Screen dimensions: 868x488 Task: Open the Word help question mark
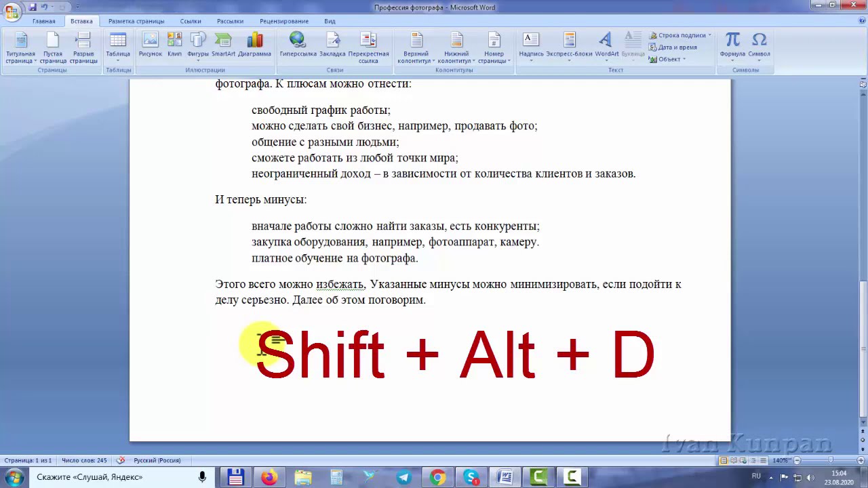tap(861, 21)
